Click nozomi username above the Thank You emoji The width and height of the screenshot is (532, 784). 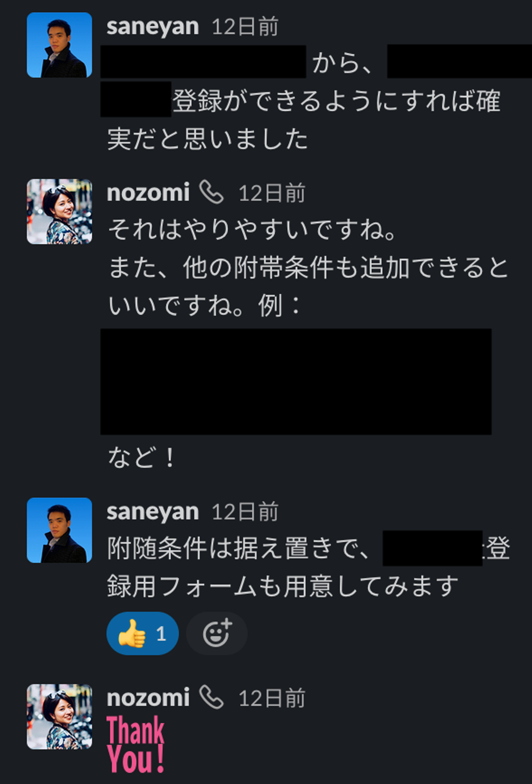148,698
